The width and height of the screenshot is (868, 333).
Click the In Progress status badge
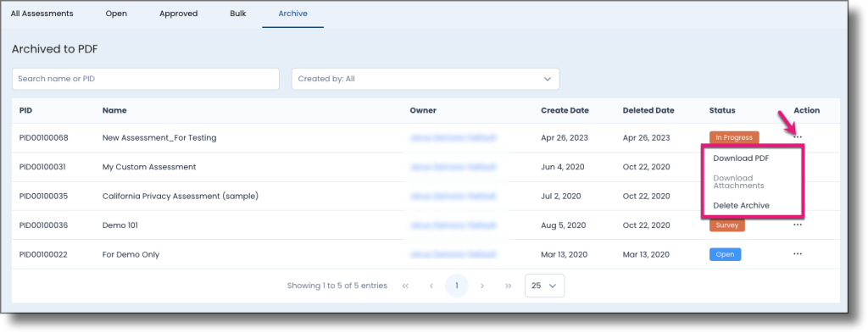pos(734,138)
